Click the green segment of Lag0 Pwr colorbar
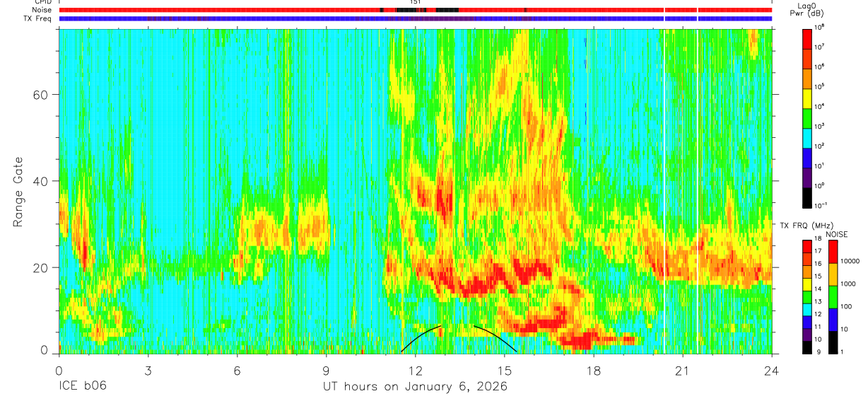The image size is (868, 401). tap(807, 117)
